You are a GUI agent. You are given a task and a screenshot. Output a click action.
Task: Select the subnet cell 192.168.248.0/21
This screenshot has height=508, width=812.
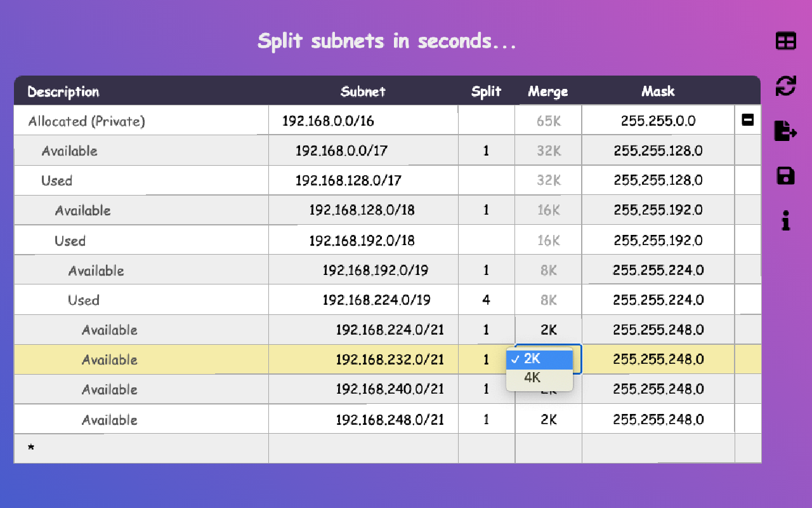pos(363,419)
